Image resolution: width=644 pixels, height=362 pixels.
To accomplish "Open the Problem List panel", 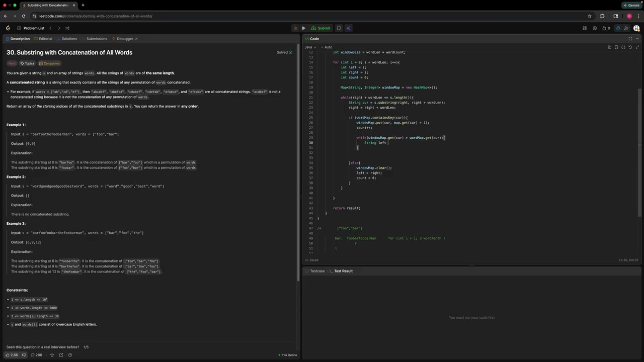I will (31, 28).
